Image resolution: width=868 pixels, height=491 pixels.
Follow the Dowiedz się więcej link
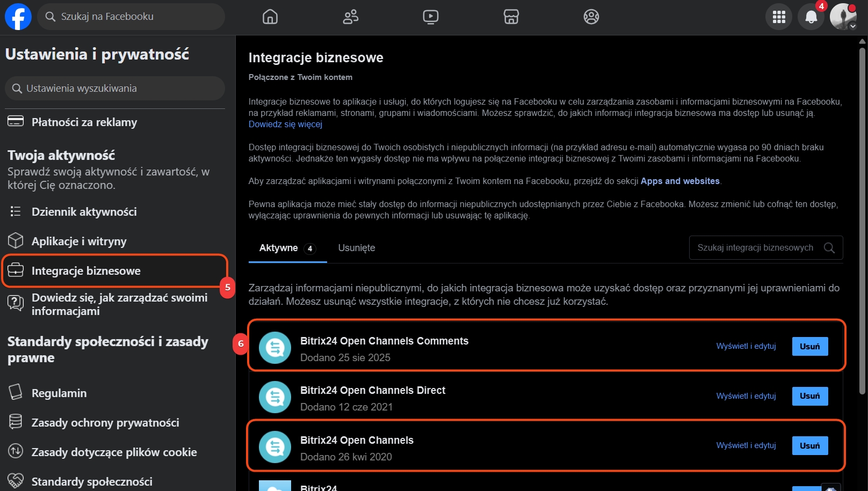click(x=285, y=124)
